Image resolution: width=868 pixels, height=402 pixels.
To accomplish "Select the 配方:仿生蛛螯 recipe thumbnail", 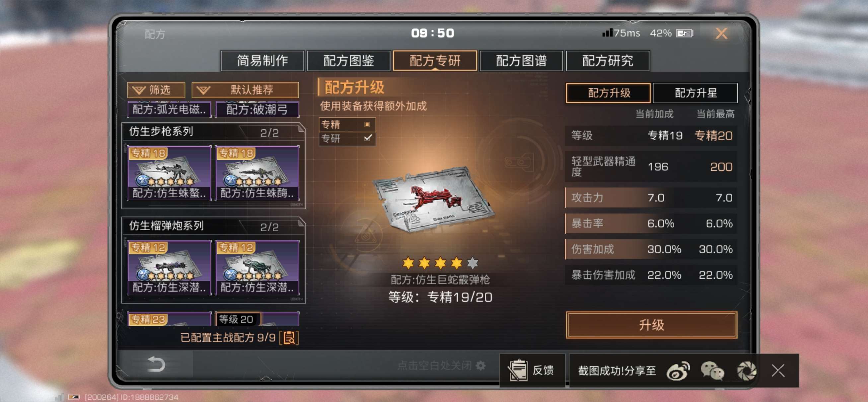I will point(169,173).
